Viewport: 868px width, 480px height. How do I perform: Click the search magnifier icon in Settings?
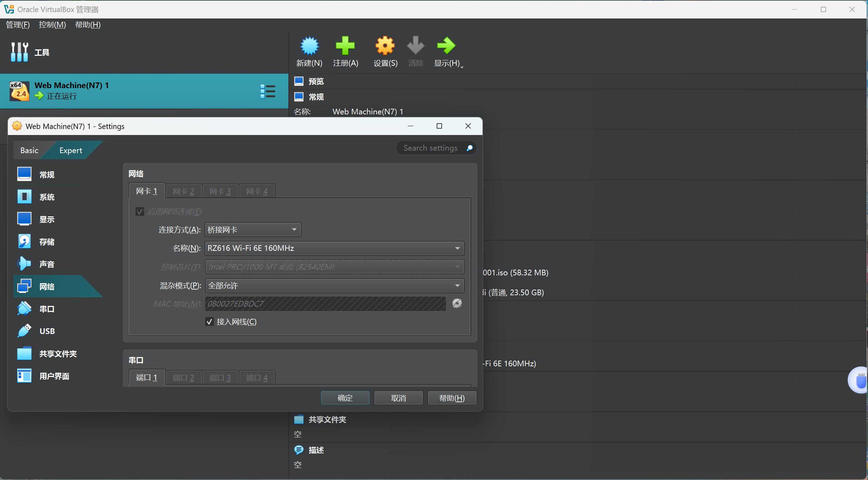(469, 148)
